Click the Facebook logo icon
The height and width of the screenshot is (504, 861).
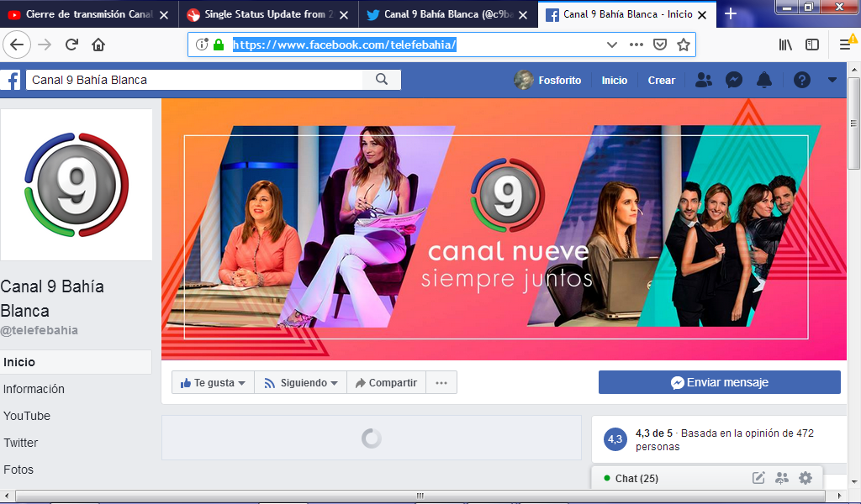click(x=11, y=80)
